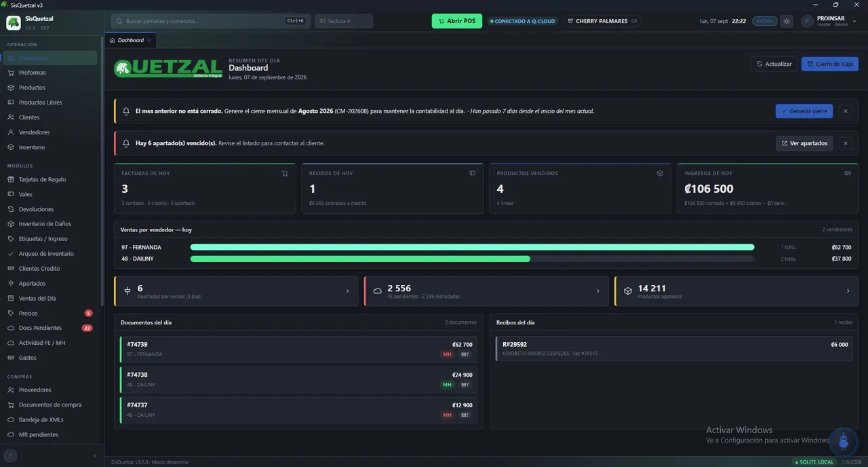The height and width of the screenshot is (467, 868).
Task: Click the MH badge on #74737
Action: coord(447,415)
